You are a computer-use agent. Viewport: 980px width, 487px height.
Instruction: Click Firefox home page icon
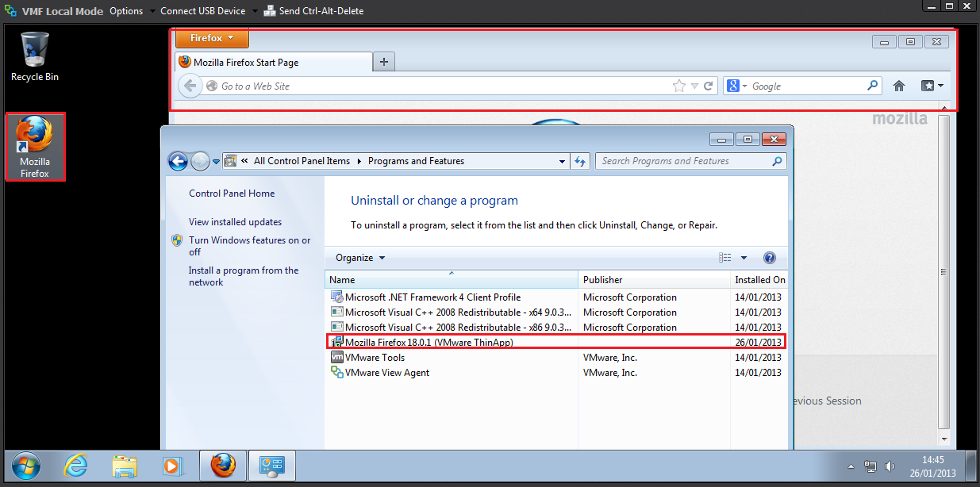pos(899,86)
